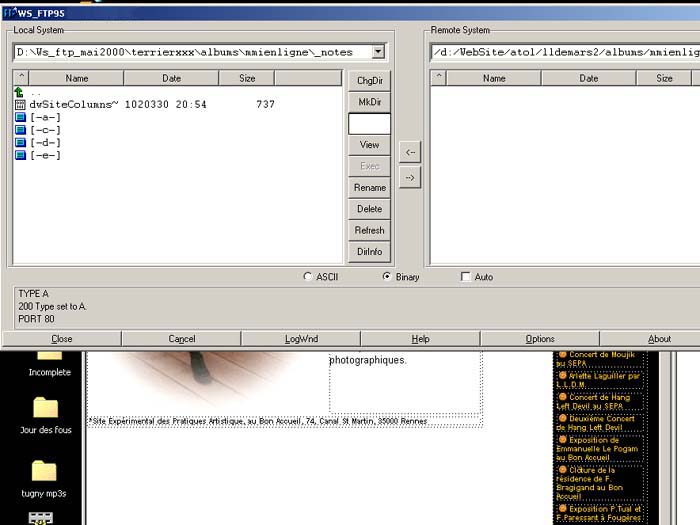
Task: Click the local View button
Action: 369,145
